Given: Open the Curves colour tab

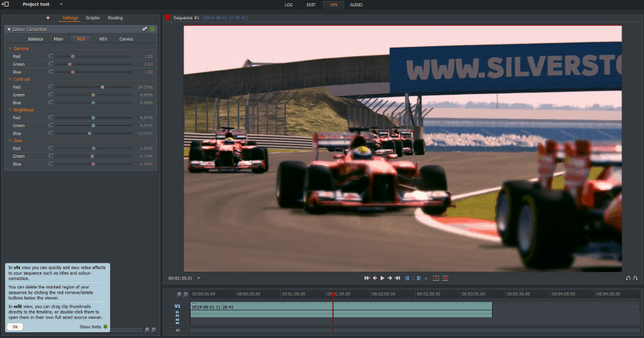Looking at the screenshot, I should tap(126, 39).
